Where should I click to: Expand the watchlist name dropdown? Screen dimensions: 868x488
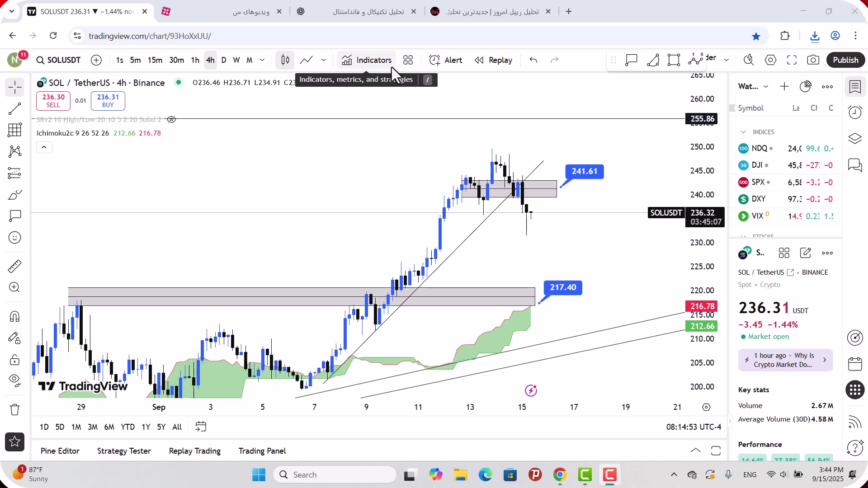pos(766,87)
